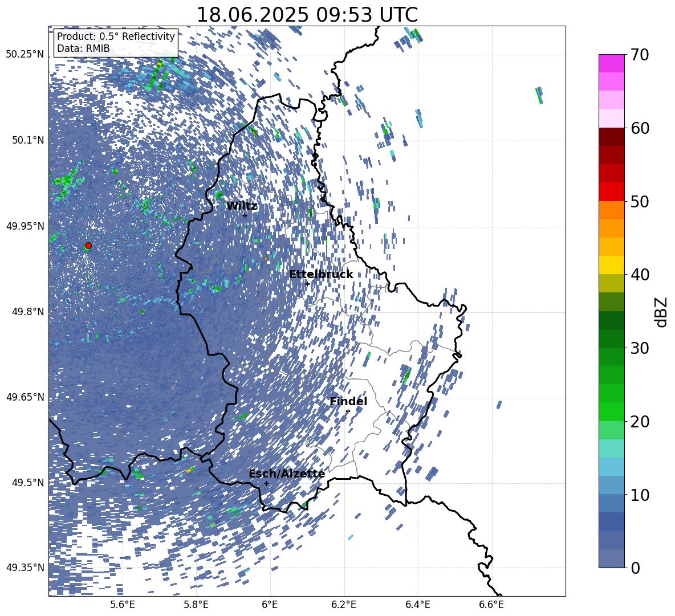Click the red radar site marker dot
Image resolution: width=675 pixels, height=616 pixels.
click(x=88, y=246)
